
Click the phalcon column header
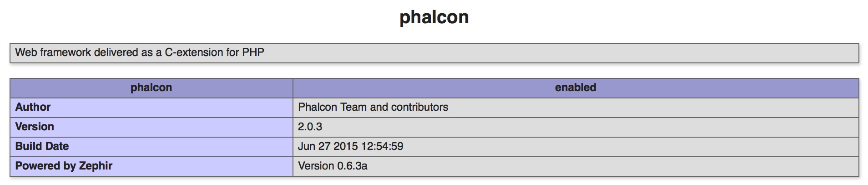tap(151, 87)
